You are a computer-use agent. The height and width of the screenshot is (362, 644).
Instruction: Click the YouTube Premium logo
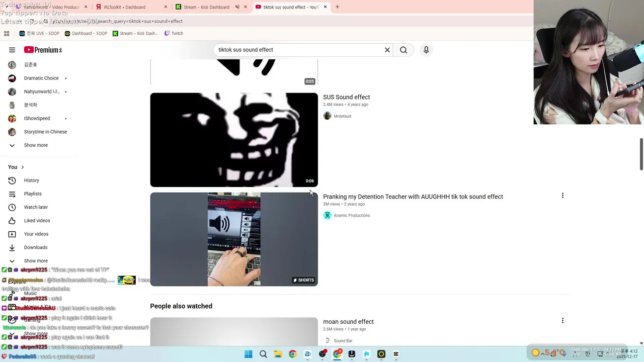pos(43,50)
